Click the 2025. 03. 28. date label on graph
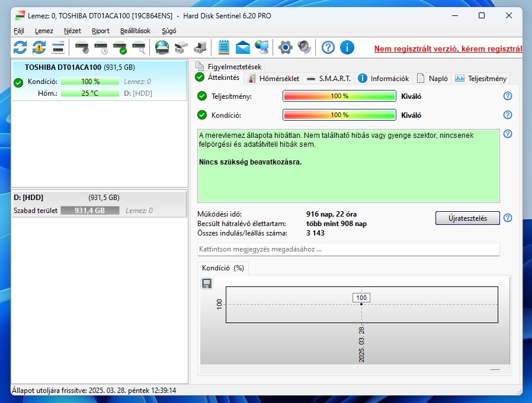This screenshot has width=532, height=403. point(361,344)
